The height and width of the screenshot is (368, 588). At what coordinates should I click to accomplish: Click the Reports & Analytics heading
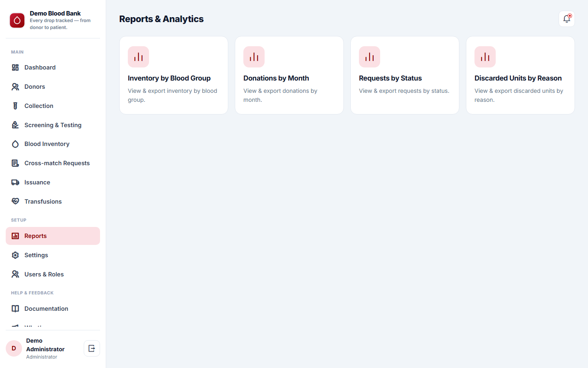pyautogui.click(x=161, y=19)
